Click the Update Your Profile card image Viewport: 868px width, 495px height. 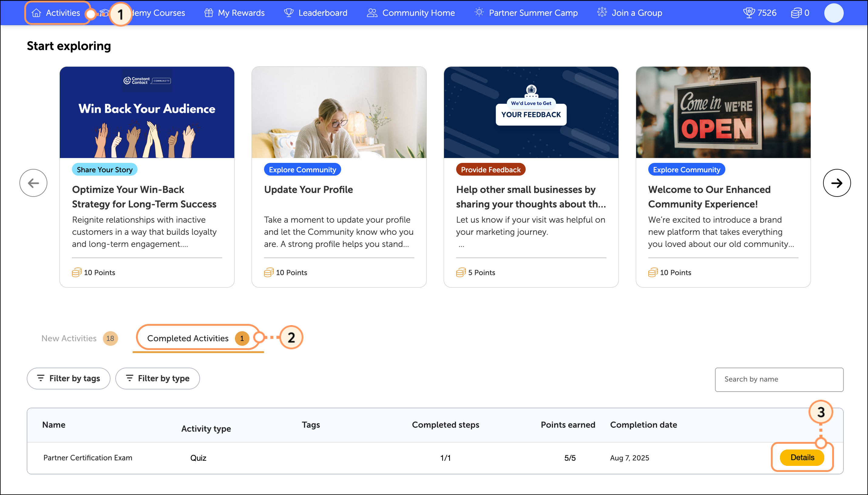[339, 112]
